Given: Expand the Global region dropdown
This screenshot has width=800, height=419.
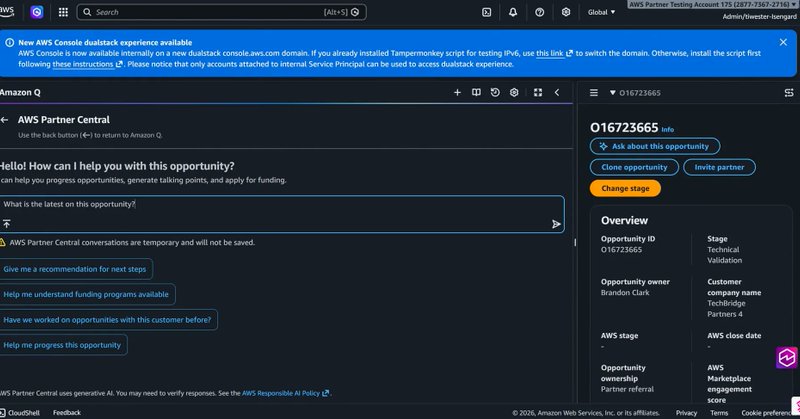Looking at the screenshot, I should pyautogui.click(x=601, y=12).
